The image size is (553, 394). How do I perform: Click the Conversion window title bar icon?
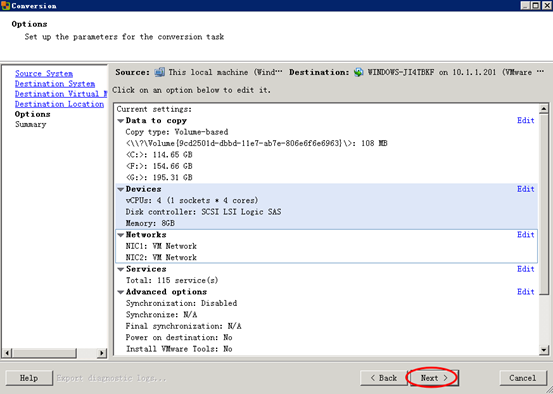tap(6, 6)
